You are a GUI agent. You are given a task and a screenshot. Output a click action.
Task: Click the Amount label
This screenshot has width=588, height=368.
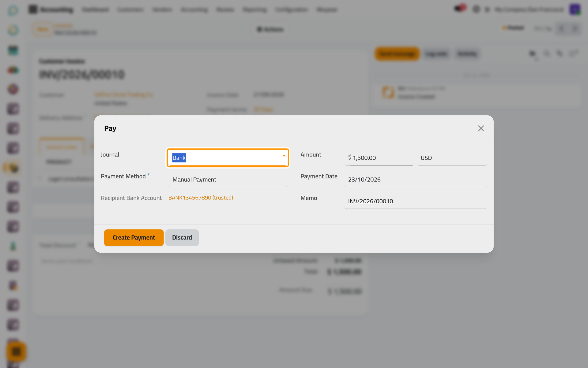[x=311, y=155]
